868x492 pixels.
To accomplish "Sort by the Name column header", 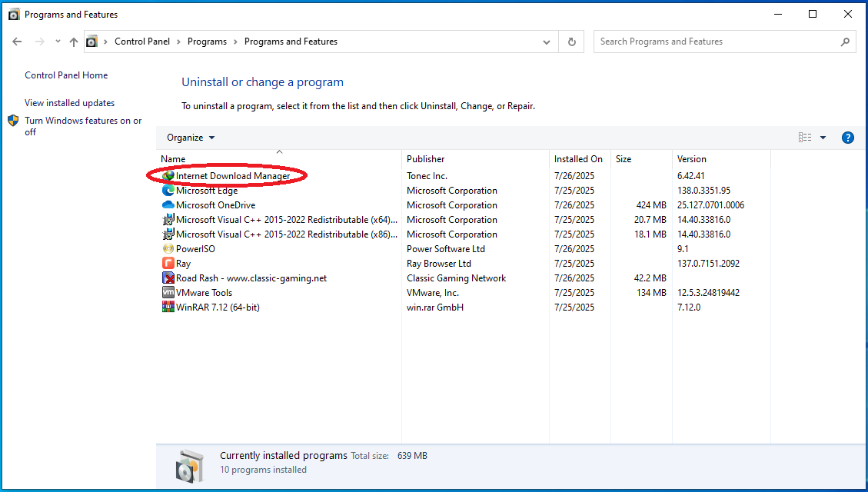I will pyautogui.click(x=279, y=159).
